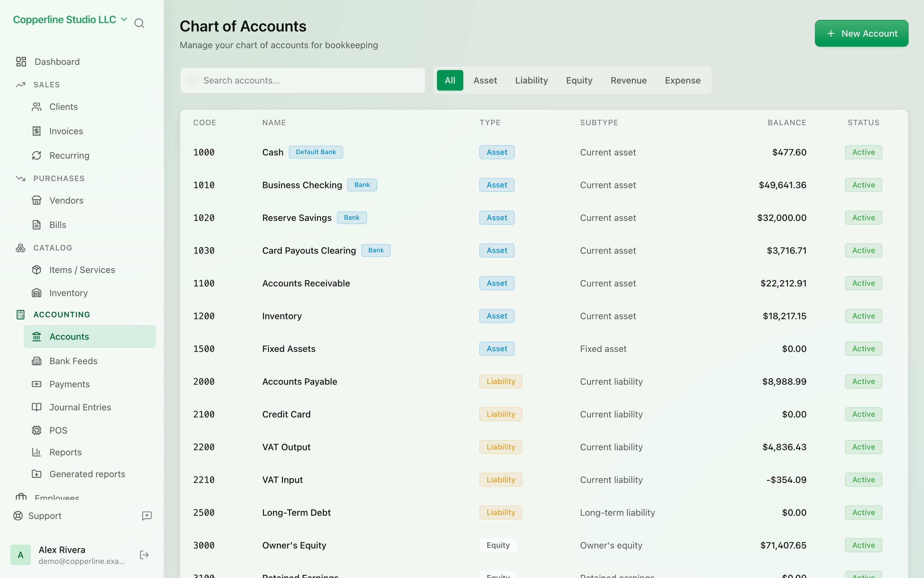Screen dimensions: 924x578
Task: Click the Alex Rivera avatar letter A
Action: point(21,555)
